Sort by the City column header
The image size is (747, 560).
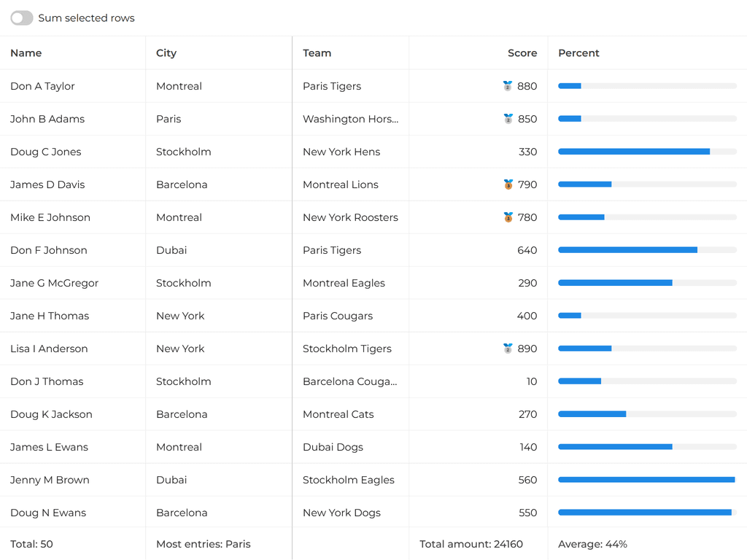[x=166, y=53]
